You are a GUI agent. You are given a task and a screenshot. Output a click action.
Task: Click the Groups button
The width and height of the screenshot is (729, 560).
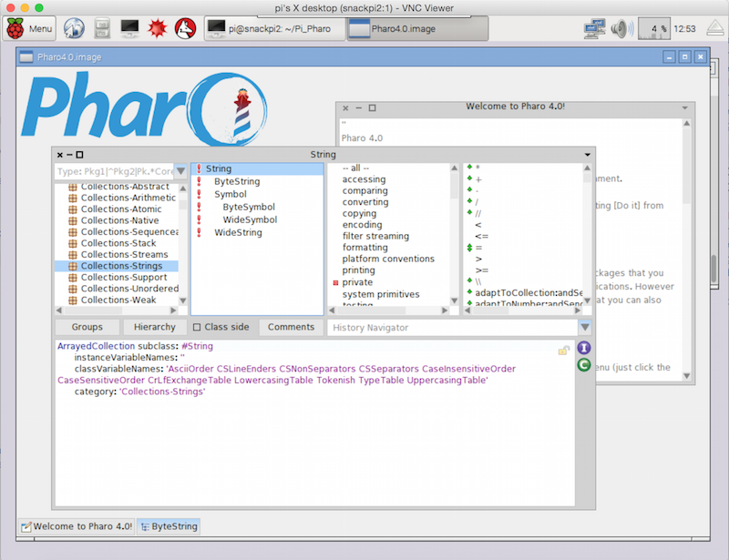tap(87, 327)
